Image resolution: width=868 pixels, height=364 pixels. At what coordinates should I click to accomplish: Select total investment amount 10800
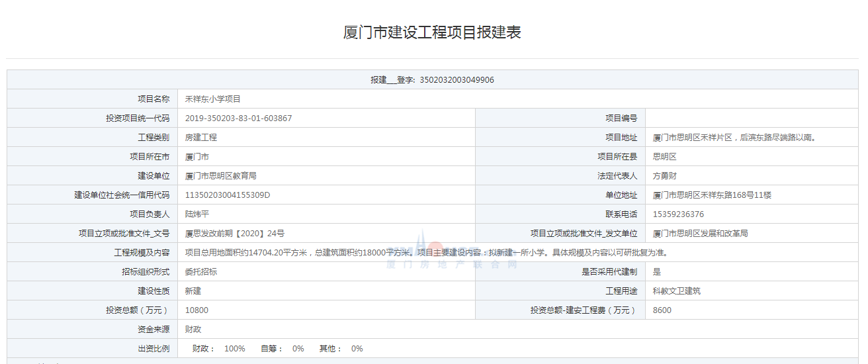196,310
